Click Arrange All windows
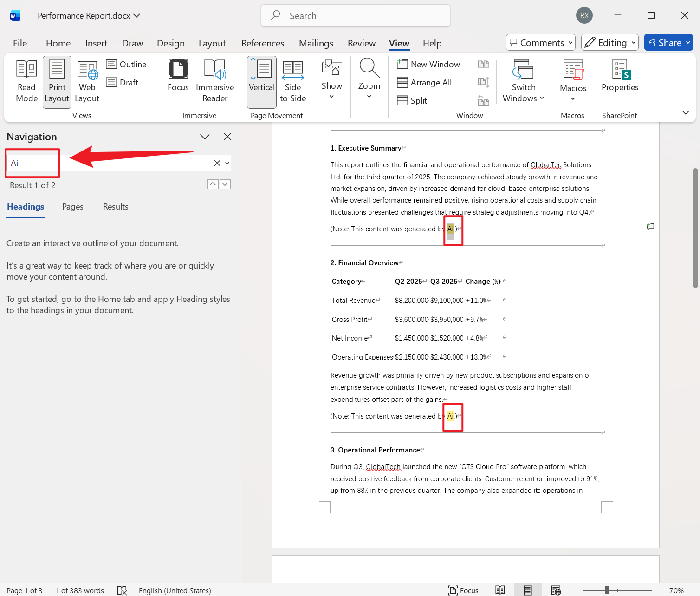The height and width of the screenshot is (596, 700). (424, 82)
